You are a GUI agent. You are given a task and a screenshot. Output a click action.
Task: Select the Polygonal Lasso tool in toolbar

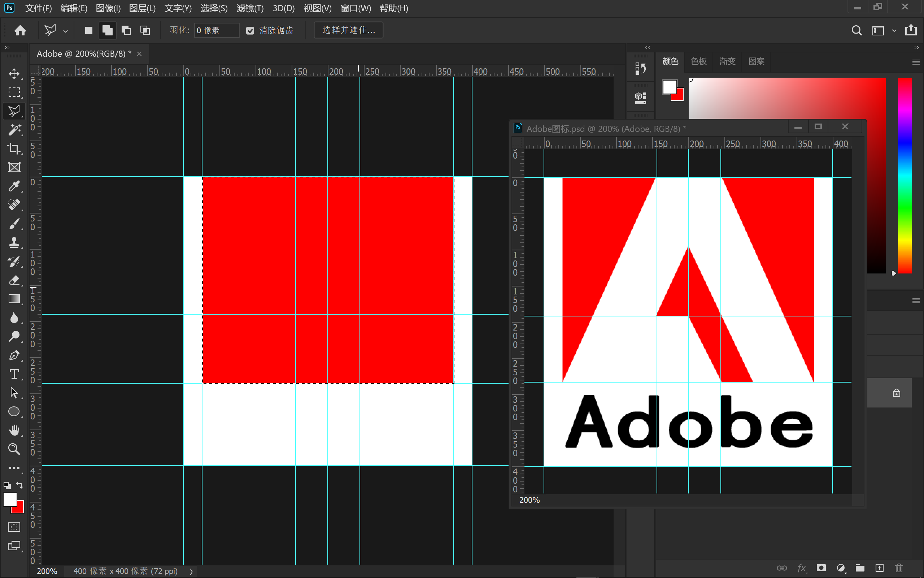tap(14, 111)
